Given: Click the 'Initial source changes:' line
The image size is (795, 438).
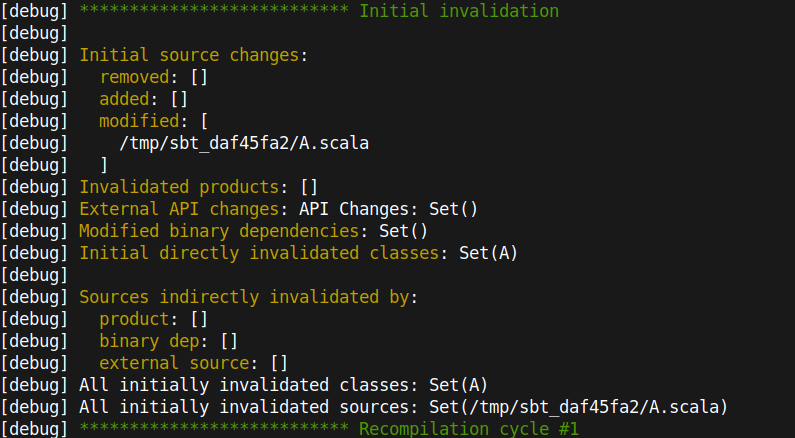Looking at the screenshot, I should [x=193, y=55].
